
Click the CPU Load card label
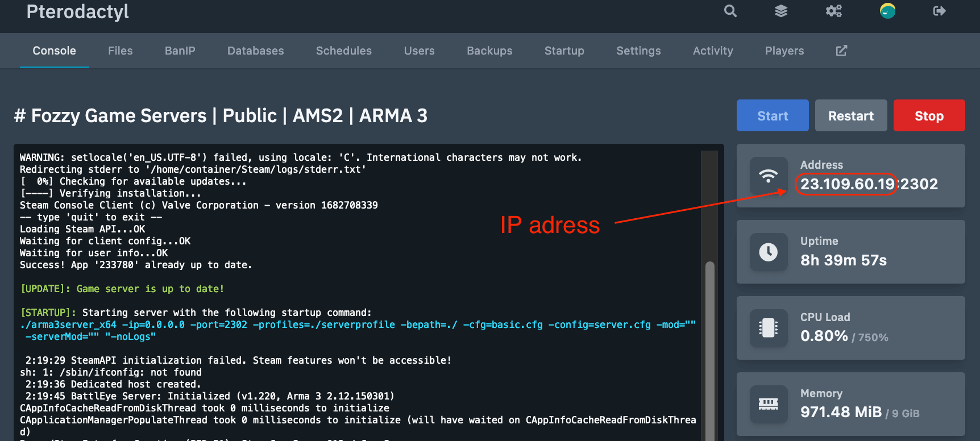point(825,317)
